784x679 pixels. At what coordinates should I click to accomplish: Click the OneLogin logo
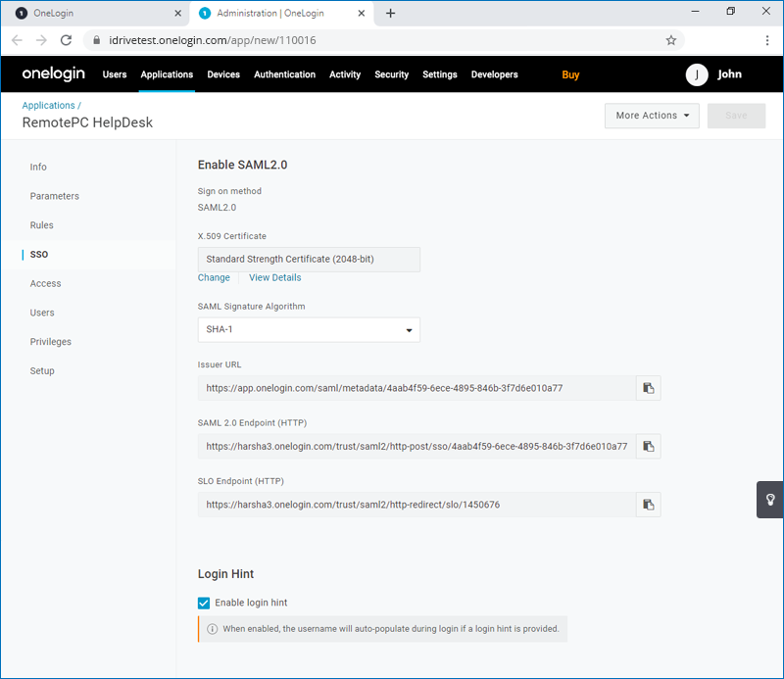click(53, 73)
